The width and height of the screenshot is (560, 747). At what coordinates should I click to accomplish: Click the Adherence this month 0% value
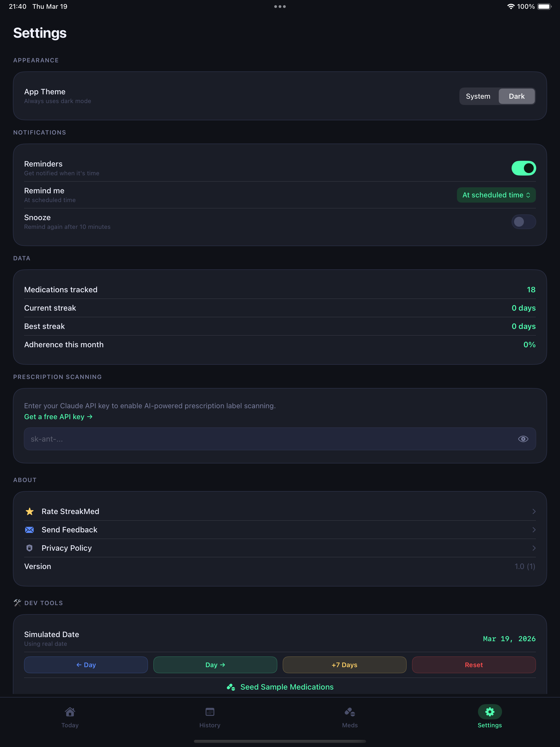pos(529,345)
